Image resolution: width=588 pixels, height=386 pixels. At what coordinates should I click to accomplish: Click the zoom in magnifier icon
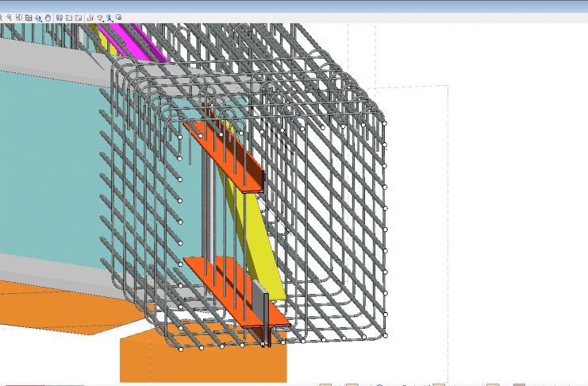click(x=1, y=17)
